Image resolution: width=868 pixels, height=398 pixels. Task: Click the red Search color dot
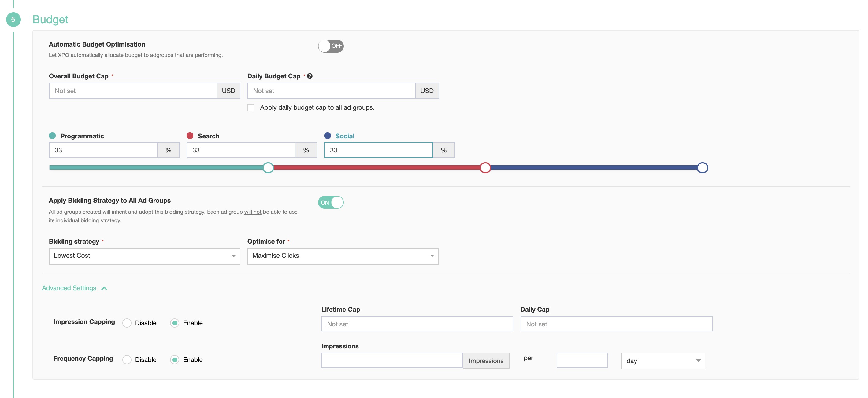190,136
